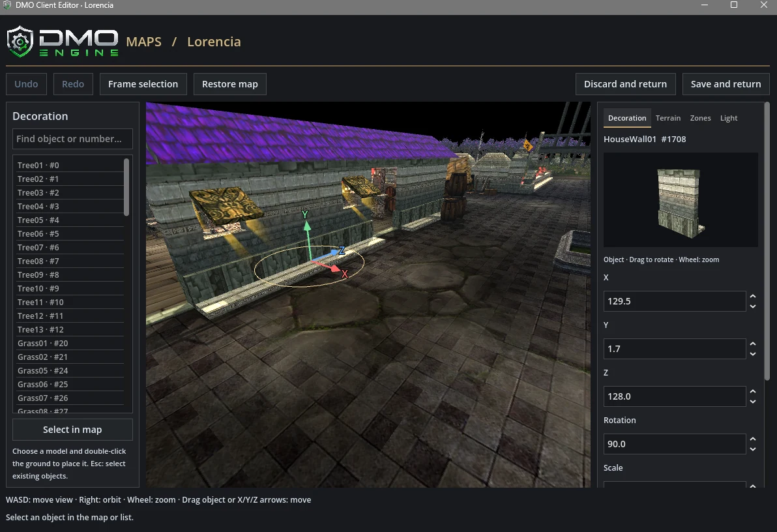
Task: Select Grass01 · #20 in list
Action: (70, 343)
